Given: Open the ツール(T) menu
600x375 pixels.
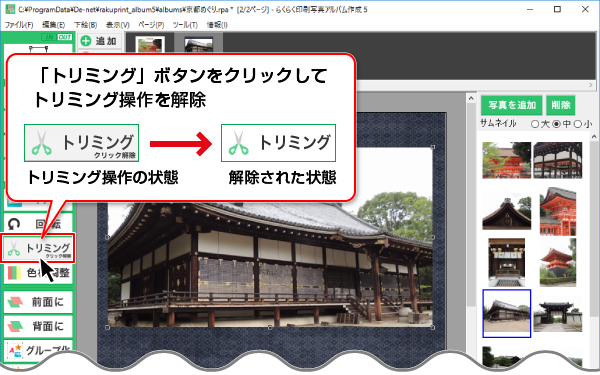Looking at the screenshot, I should tap(185, 25).
